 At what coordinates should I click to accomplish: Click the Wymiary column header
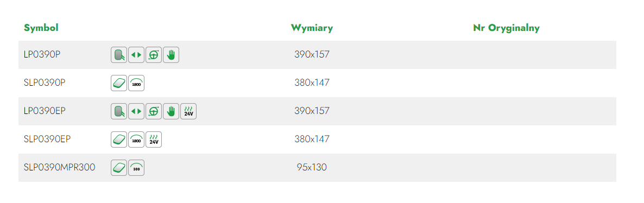click(312, 28)
